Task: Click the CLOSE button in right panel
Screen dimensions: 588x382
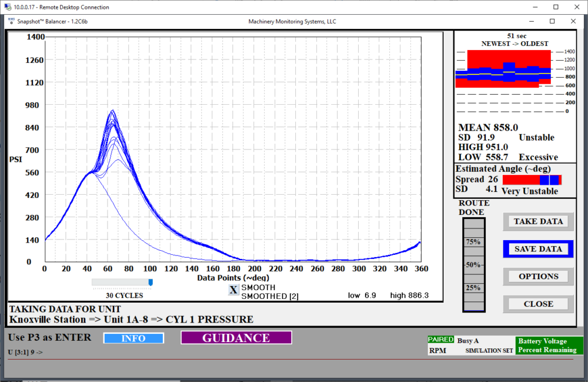Action: coord(538,304)
